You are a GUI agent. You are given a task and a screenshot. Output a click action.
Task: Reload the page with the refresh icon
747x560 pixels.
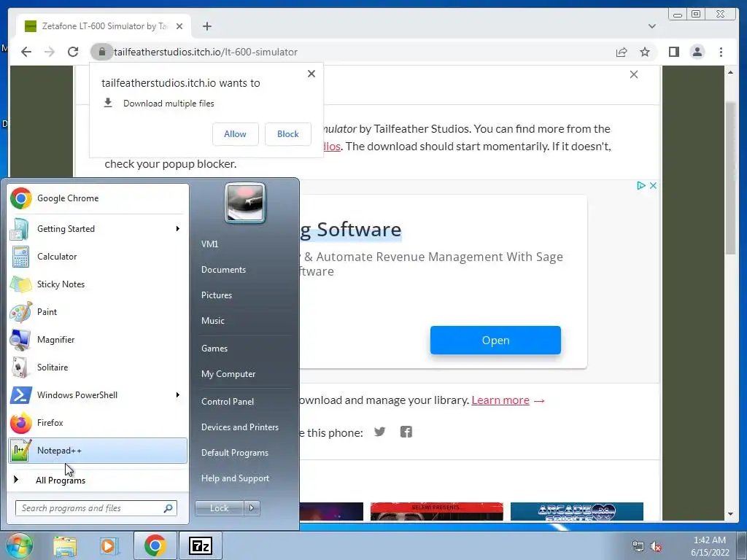[x=73, y=52]
